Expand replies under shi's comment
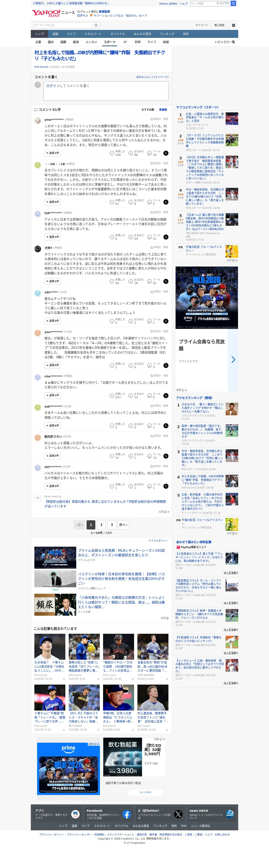The width and height of the screenshot is (269, 868). click(x=53, y=486)
